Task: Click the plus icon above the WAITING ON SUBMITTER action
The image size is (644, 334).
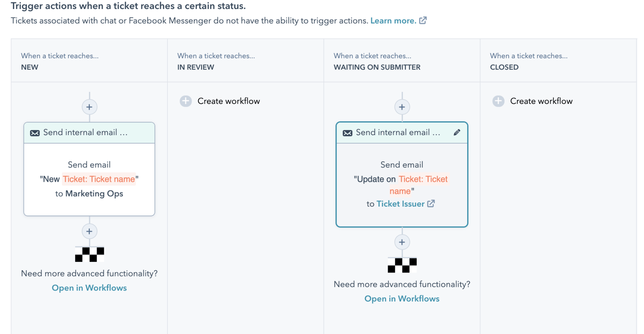Action: point(402,106)
